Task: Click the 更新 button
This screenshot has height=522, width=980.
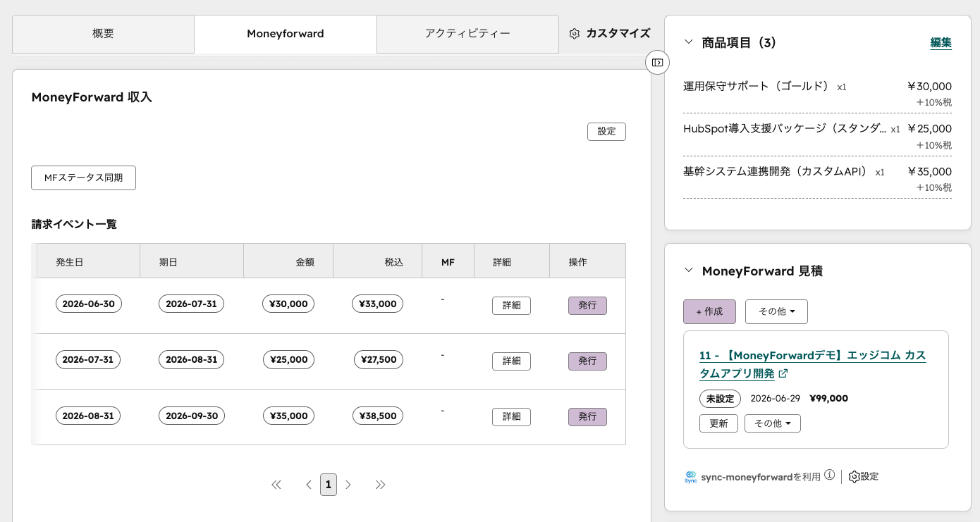Action: point(718,423)
